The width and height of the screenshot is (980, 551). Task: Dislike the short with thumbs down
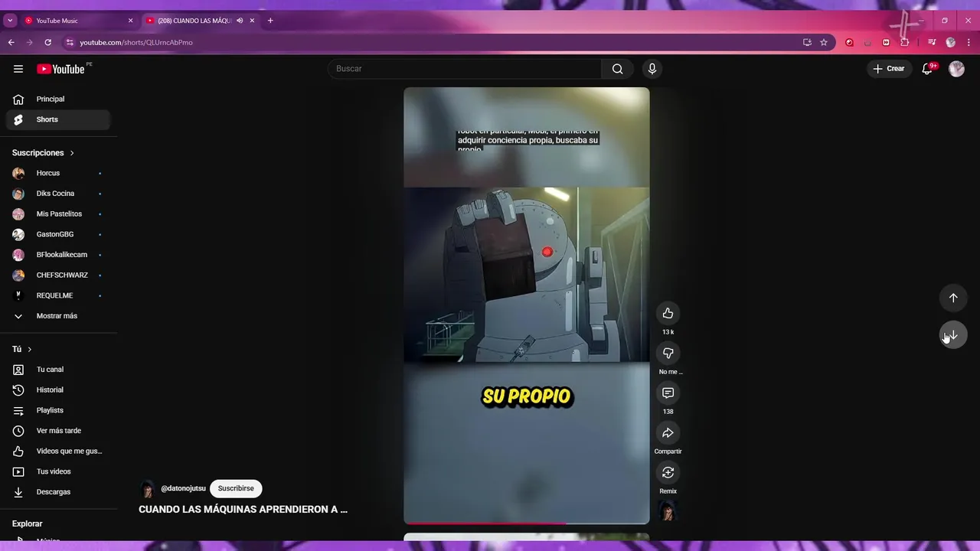coord(668,353)
